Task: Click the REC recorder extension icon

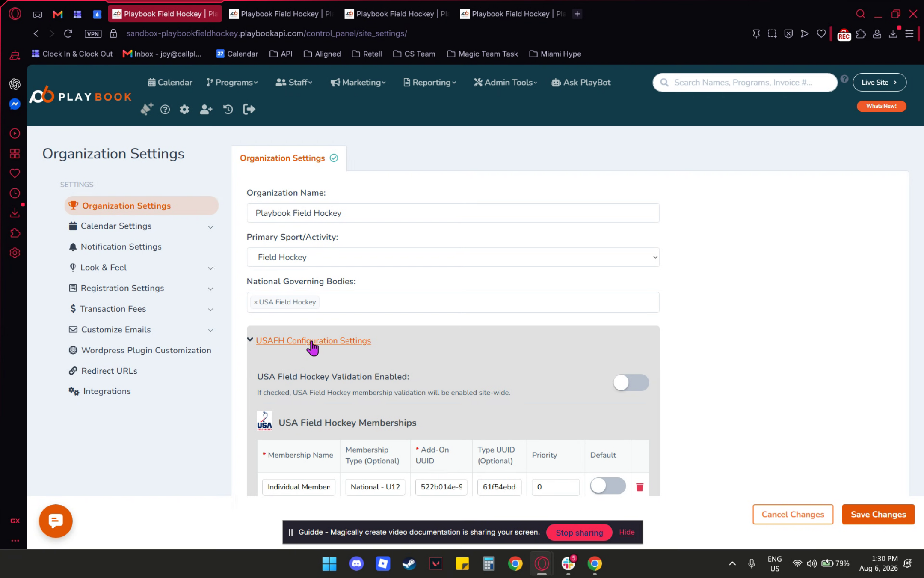Action: point(844,34)
